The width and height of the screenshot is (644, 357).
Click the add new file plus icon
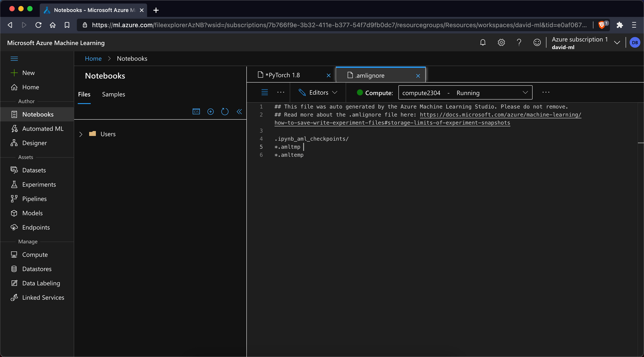(x=211, y=112)
